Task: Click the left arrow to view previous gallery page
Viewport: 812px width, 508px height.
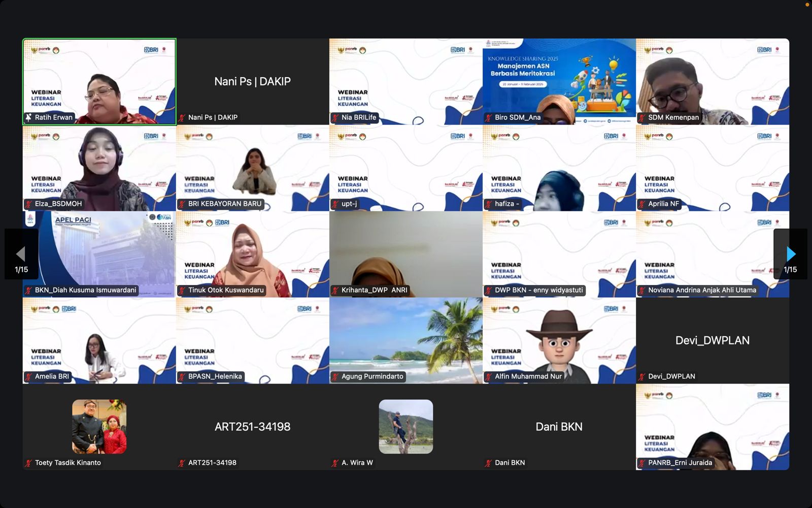Action: [21, 253]
